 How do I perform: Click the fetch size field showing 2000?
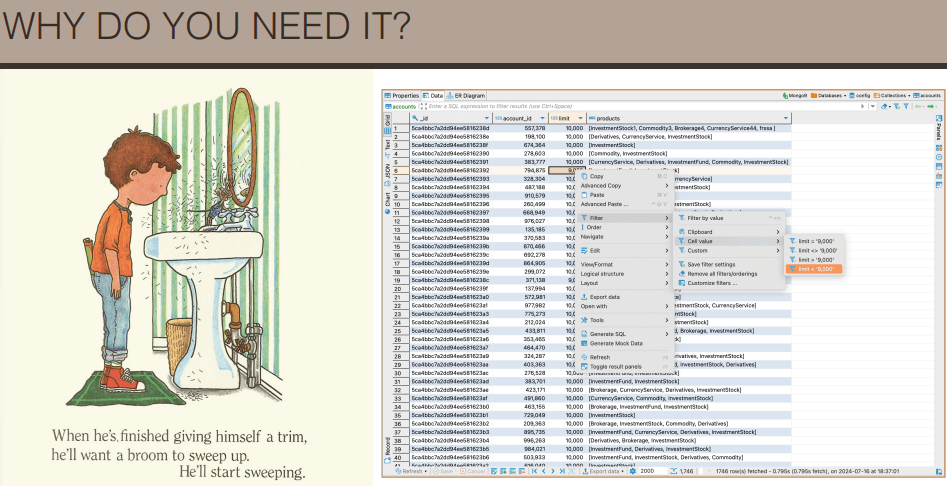[x=652, y=472]
